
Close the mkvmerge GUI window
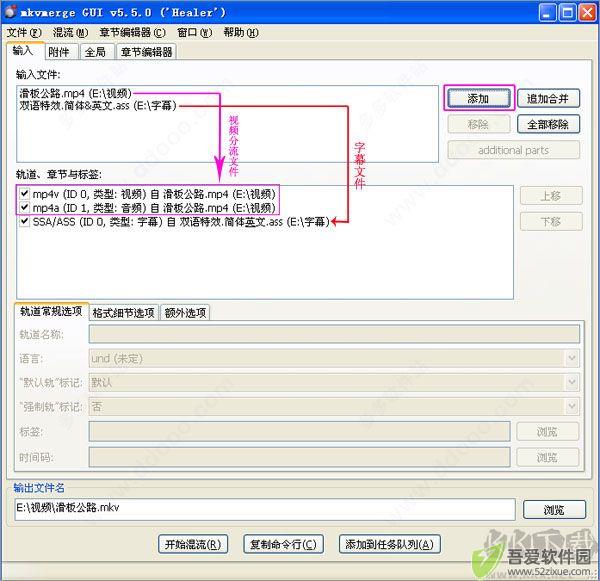coord(587,12)
